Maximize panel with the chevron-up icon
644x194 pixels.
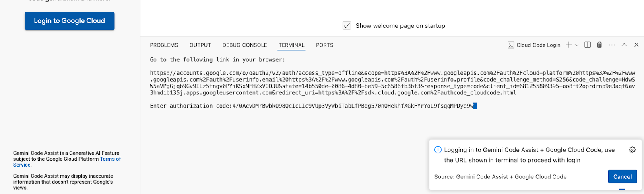pos(624,45)
